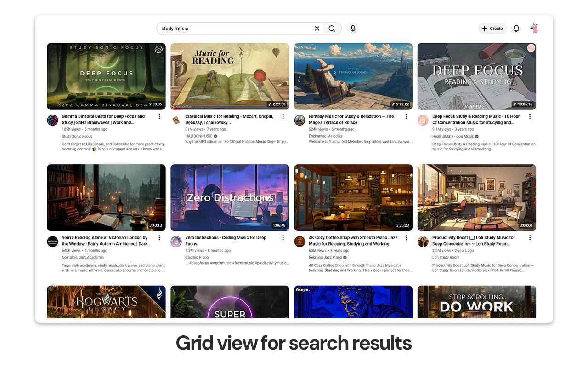Click the Lofi Study Room channel avatar
588x368 pixels.
click(x=423, y=241)
